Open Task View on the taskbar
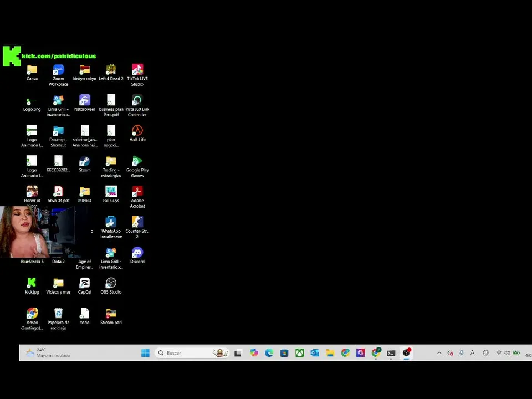 point(238,353)
